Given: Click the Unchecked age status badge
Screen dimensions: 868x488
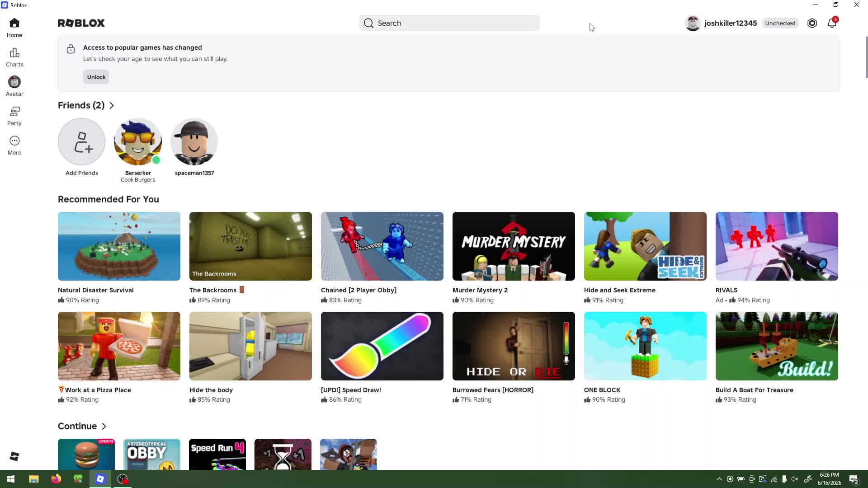Looking at the screenshot, I should click(x=780, y=23).
